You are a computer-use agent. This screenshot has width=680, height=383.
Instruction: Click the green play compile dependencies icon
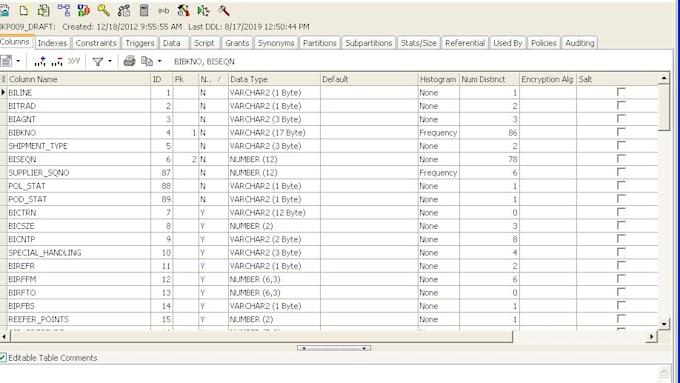pyautogui.click(x=203, y=10)
